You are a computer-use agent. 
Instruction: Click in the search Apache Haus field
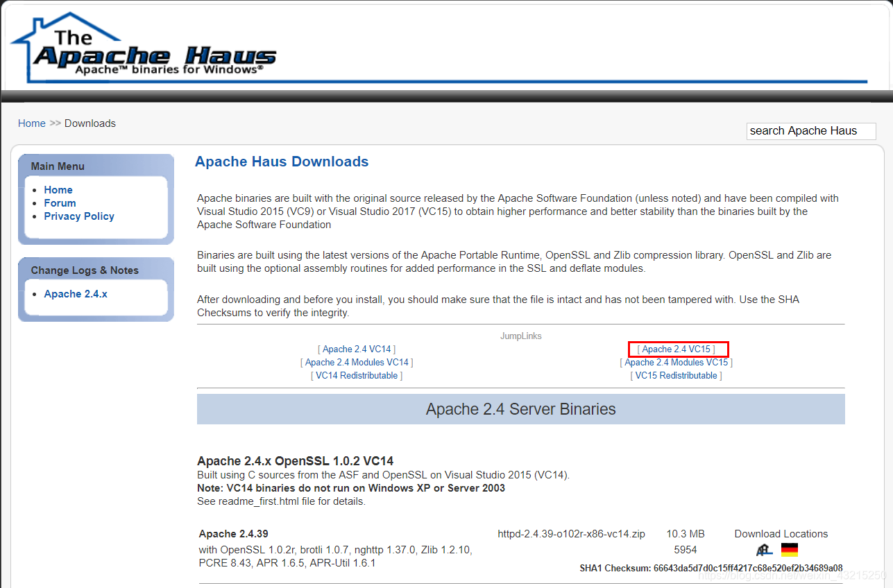[x=811, y=131]
